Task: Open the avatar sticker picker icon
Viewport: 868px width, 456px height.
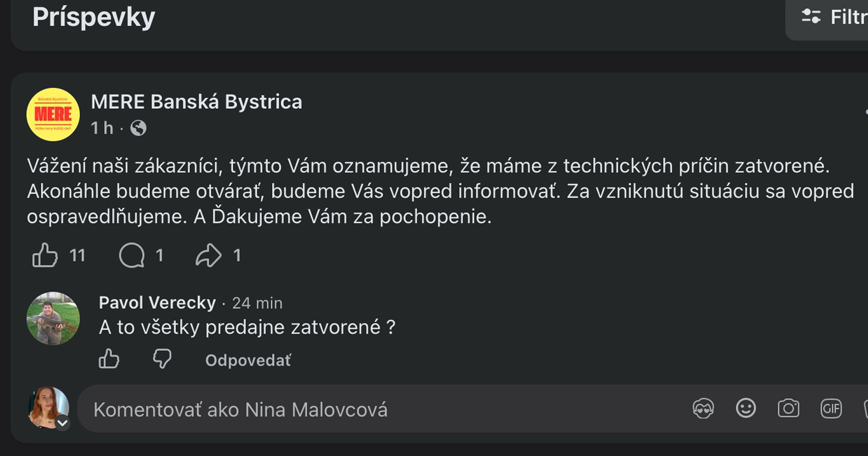Action: [x=703, y=409]
